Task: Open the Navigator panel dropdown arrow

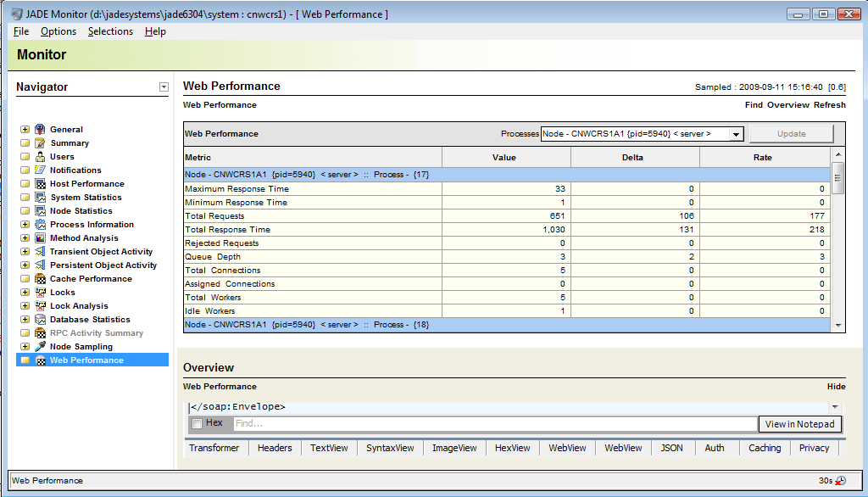Action: click(x=164, y=87)
